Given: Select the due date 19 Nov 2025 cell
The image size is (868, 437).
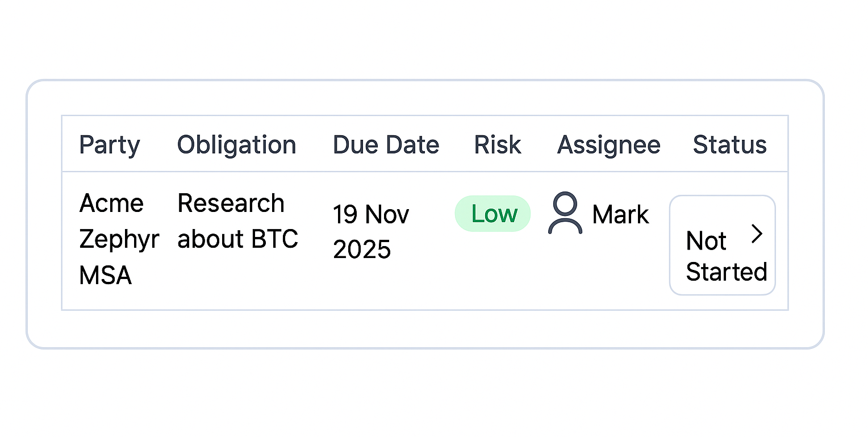Looking at the screenshot, I should (371, 231).
